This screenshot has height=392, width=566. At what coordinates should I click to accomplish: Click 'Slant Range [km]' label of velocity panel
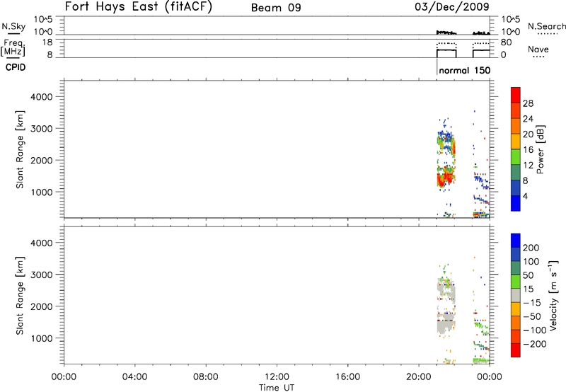coord(20,296)
